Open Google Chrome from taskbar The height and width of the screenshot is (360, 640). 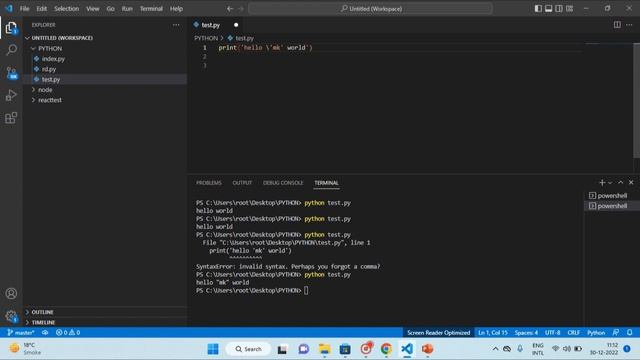tap(386, 349)
